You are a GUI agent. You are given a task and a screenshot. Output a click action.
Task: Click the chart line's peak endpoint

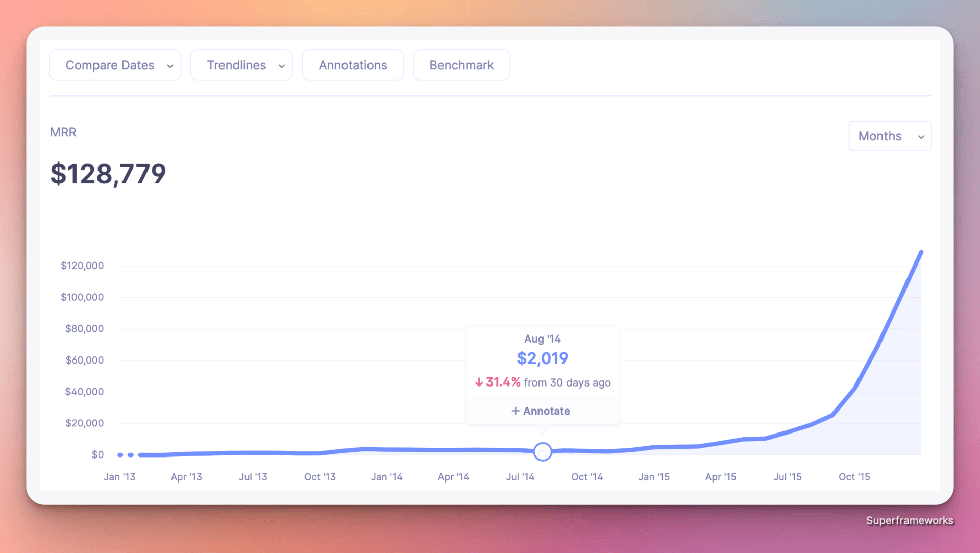click(921, 252)
